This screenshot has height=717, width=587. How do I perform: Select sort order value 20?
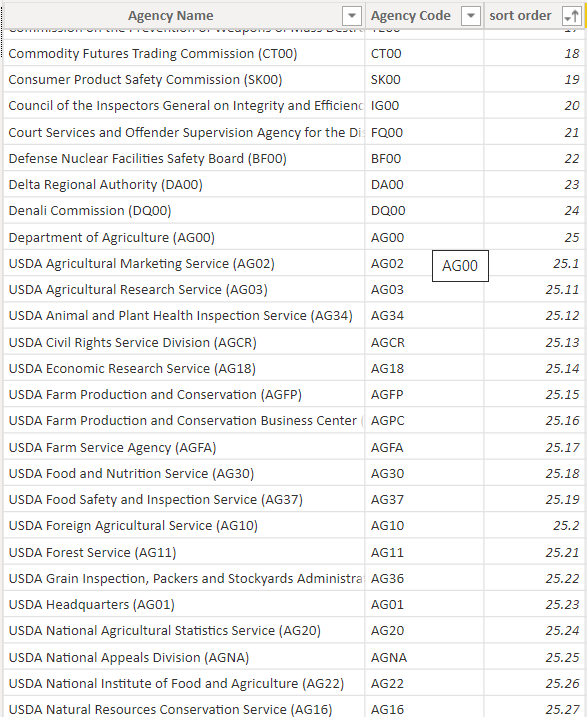click(x=534, y=106)
